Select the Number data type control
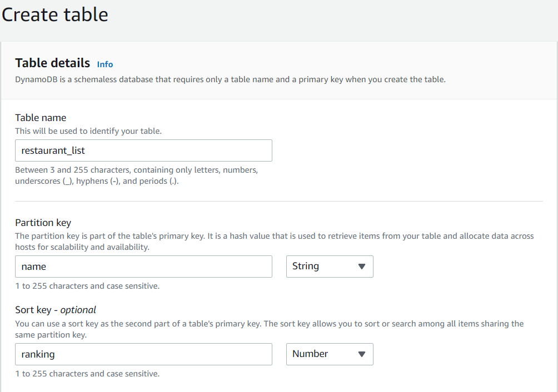 click(x=329, y=354)
